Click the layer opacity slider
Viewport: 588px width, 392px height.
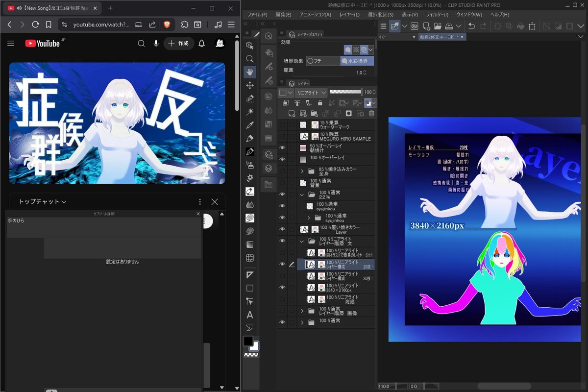[x=345, y=92]
